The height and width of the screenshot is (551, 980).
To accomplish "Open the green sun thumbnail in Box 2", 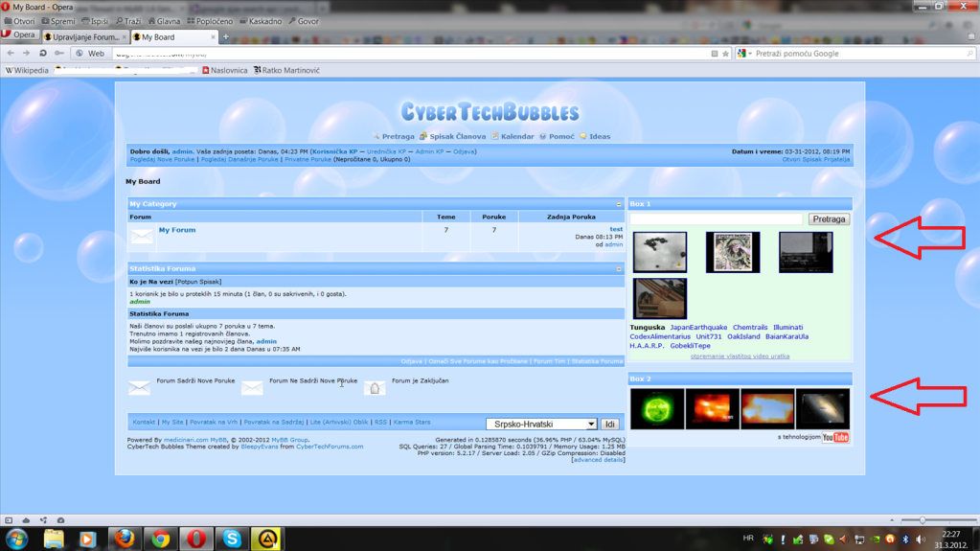I will pos(657,409).
